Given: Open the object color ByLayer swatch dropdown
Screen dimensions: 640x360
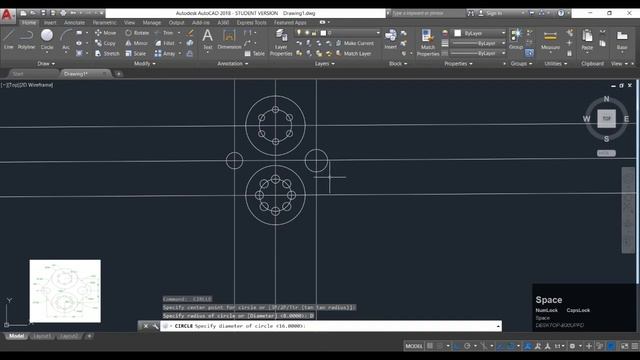Looking at the screenshot, I should point(480,33).
